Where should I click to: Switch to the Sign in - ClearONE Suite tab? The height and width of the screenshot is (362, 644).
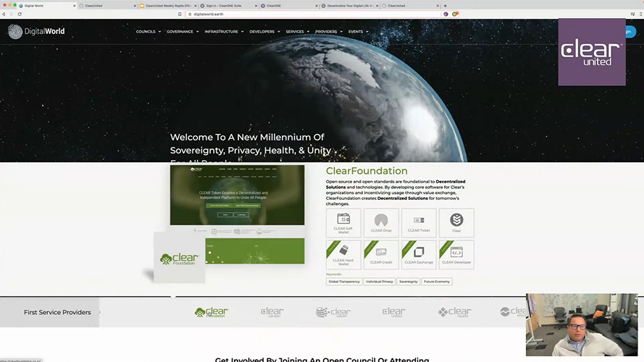(224, 5)
